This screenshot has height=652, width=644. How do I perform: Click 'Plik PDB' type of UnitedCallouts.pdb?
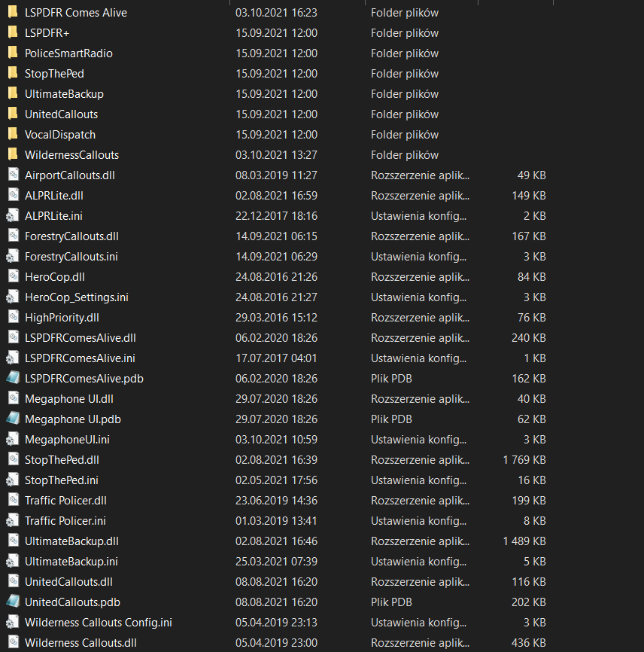point(391,602)
